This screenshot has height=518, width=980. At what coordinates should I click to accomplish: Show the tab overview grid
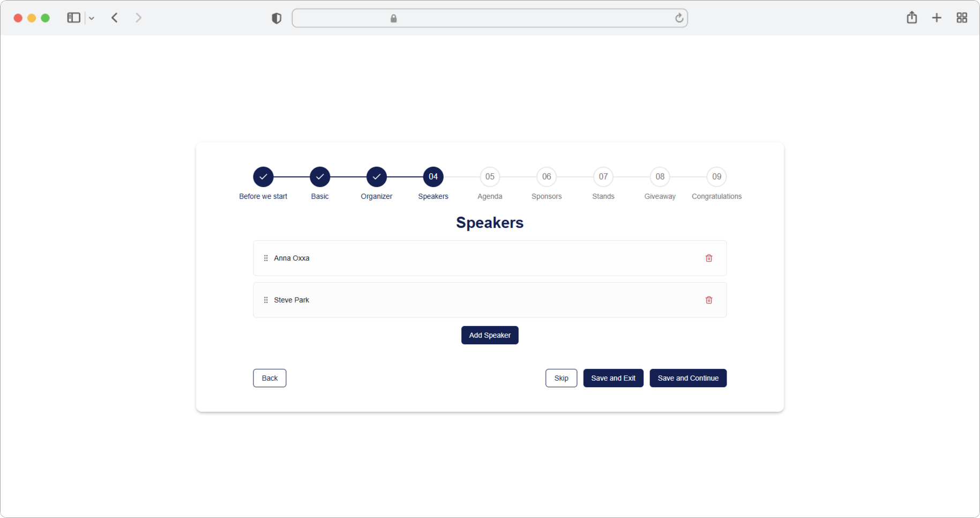point(961,18)
